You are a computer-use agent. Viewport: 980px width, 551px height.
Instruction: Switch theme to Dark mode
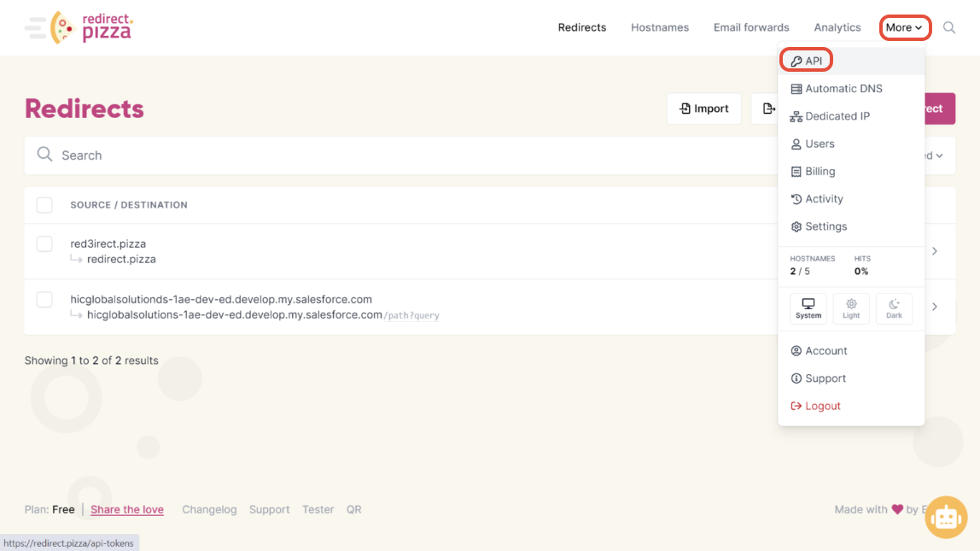pyautogui.click(x=894, y=308)
